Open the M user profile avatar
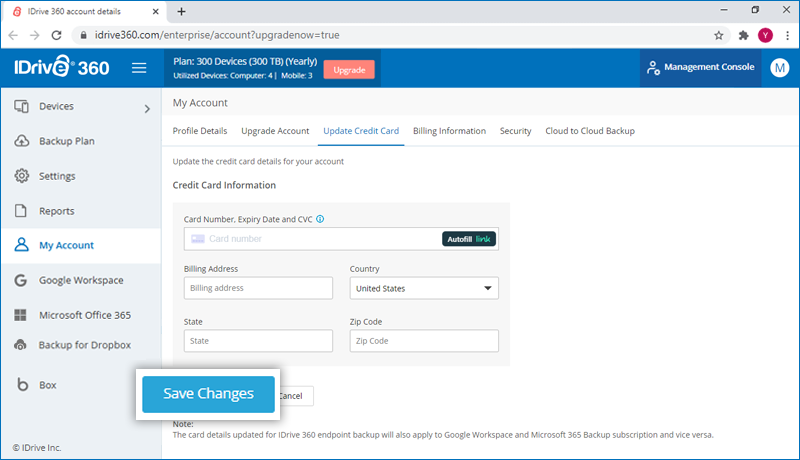The image size is (800, 460). (779, 67)
